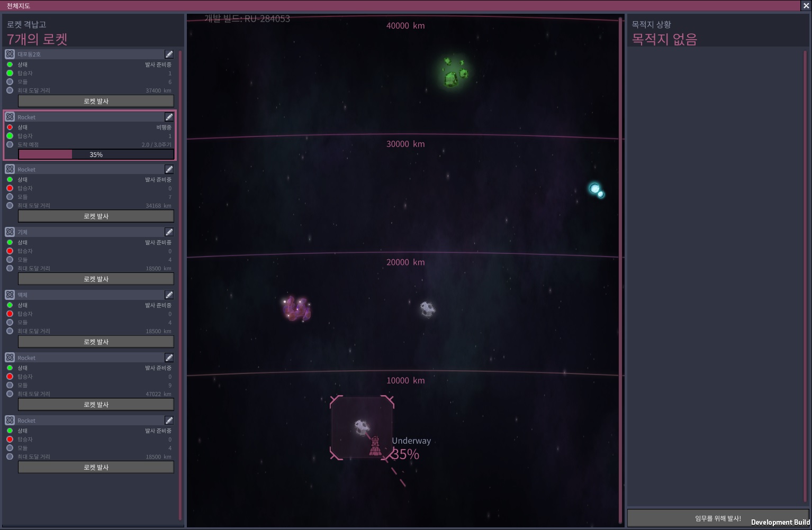
Task: Close the 천체지도 starmap window
Action: point(806,6)
